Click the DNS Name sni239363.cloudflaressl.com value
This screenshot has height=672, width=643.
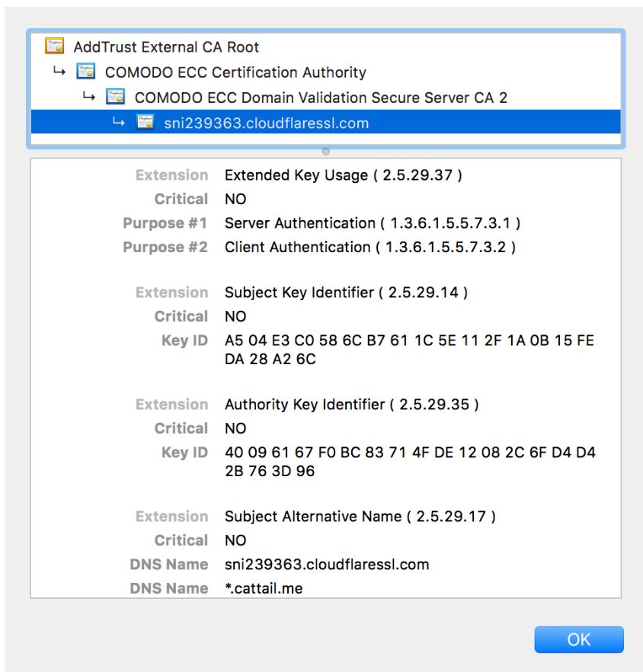[327, 565]
